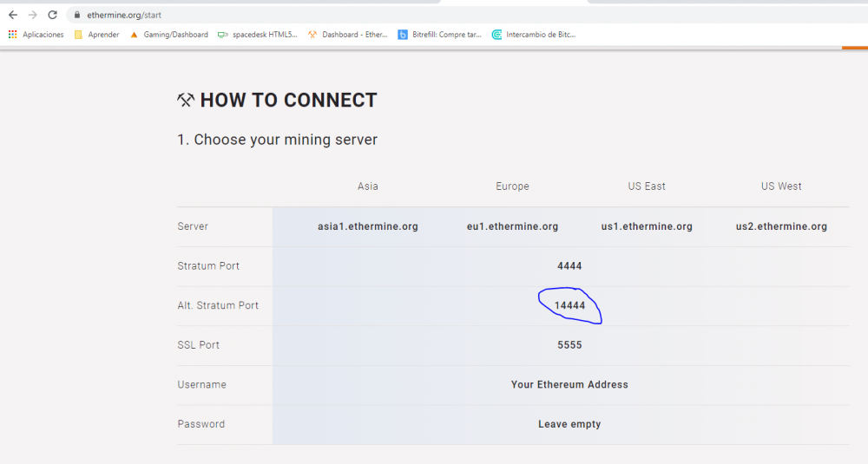Select the US East column header

pyautogui.click(x=647, y=186)
